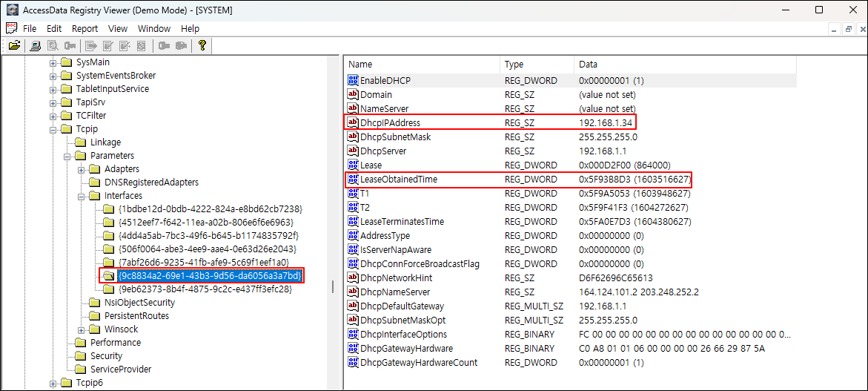Click the Find magnifier document toolbar icon

pos(53,45)
